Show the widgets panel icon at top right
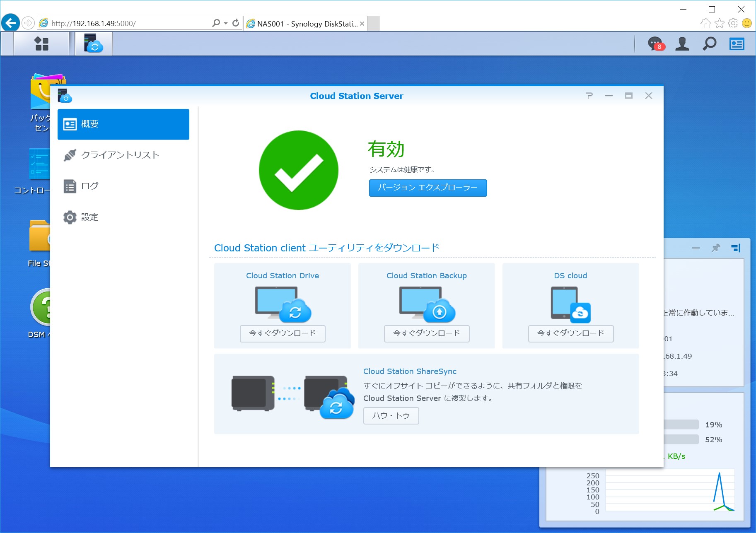Image resolution: width=756 pixels, height=533 pixels. (737, 43)
